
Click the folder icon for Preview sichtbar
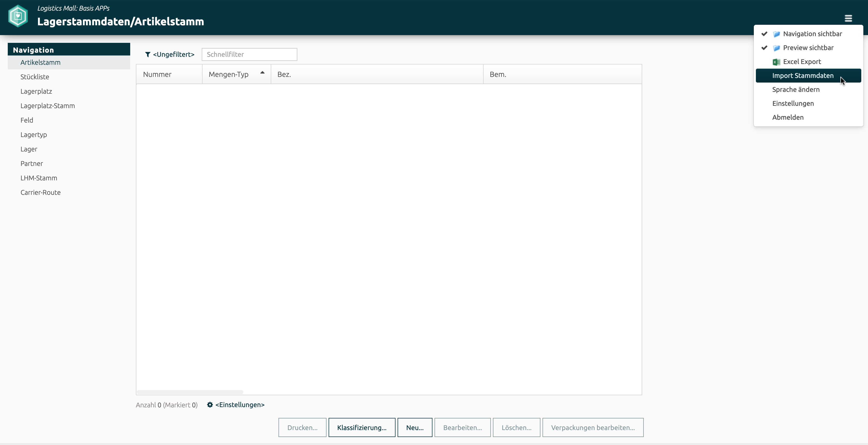[x=776, y=48]
